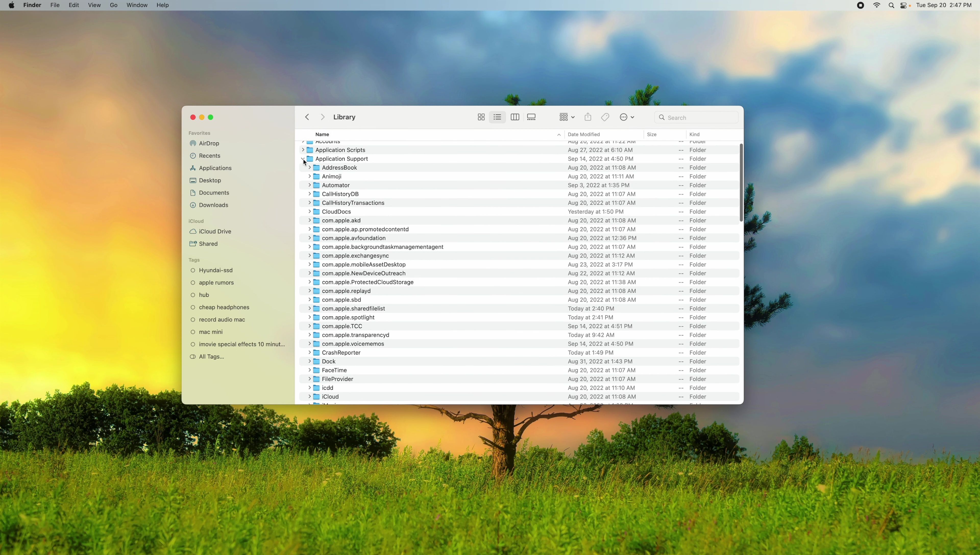Switch to icon view in Finder toolbar

click(x=481, y=117)
